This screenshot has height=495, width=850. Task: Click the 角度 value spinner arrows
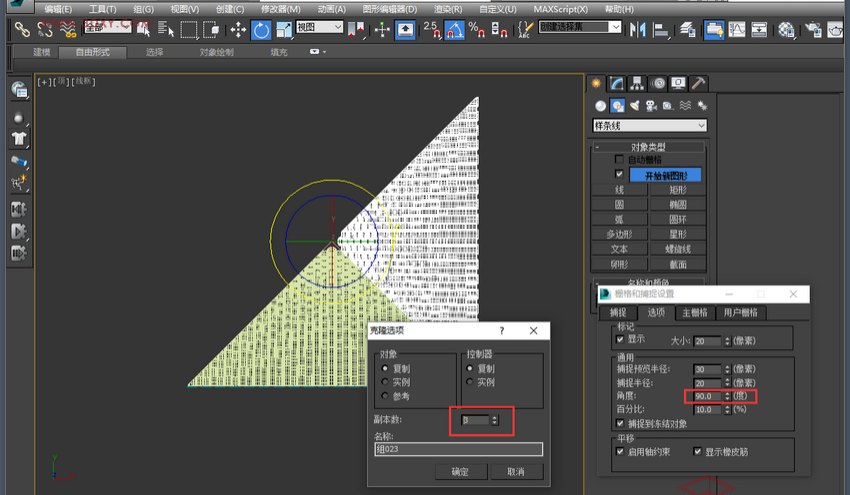[727, 396]
